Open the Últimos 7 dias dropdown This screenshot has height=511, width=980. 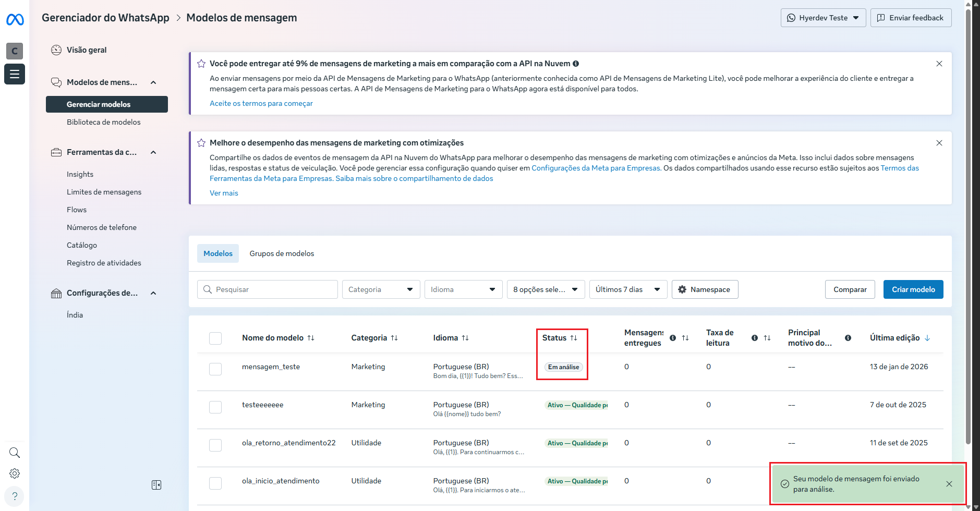[628, 289]
